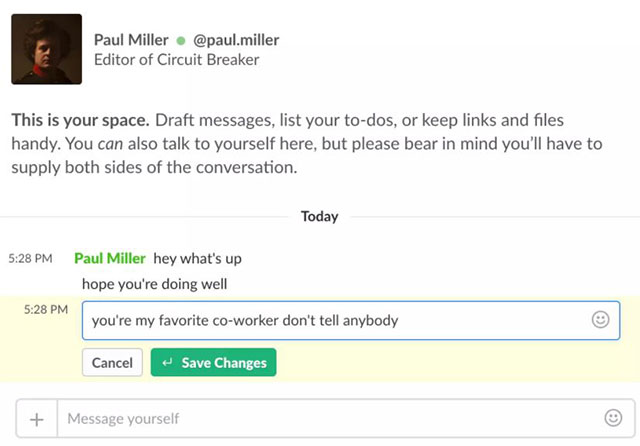Open the @paul.miller handle in the header

(x=236, y=40)
